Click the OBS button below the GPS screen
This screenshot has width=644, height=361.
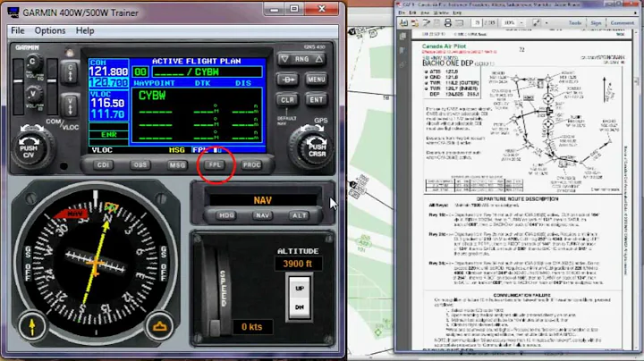[140, 165]
